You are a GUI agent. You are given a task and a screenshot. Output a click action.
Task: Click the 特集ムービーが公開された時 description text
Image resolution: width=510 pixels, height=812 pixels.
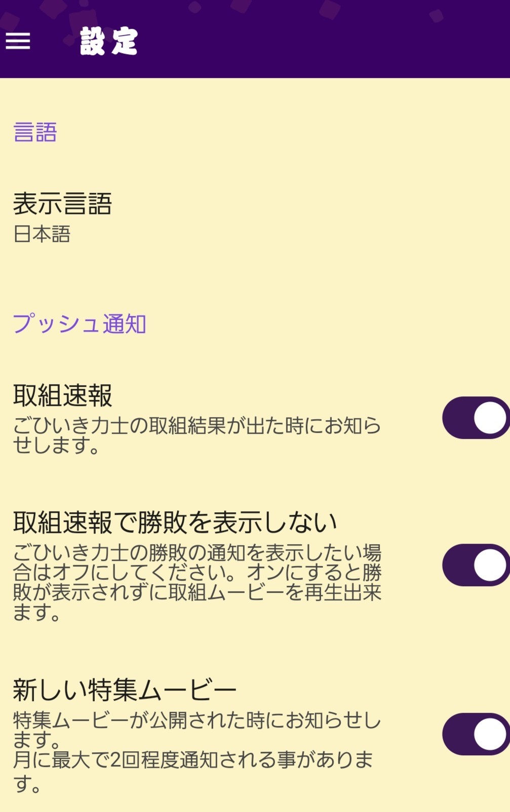[197, 720]
